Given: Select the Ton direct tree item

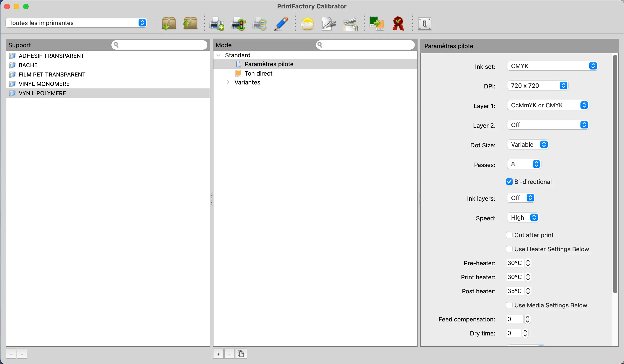Looking at the screenshot, I should 315,73.
